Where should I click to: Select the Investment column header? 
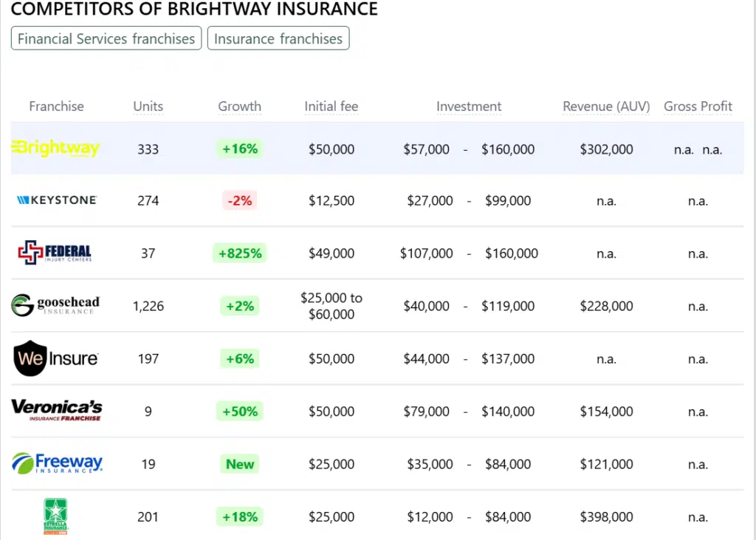click(x=469, y=106)
